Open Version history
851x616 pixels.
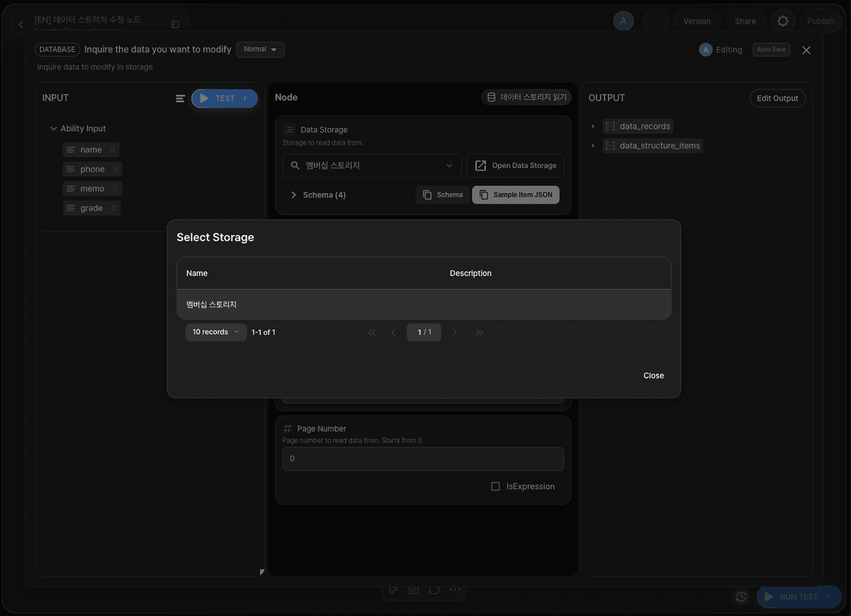pos(697,21)
